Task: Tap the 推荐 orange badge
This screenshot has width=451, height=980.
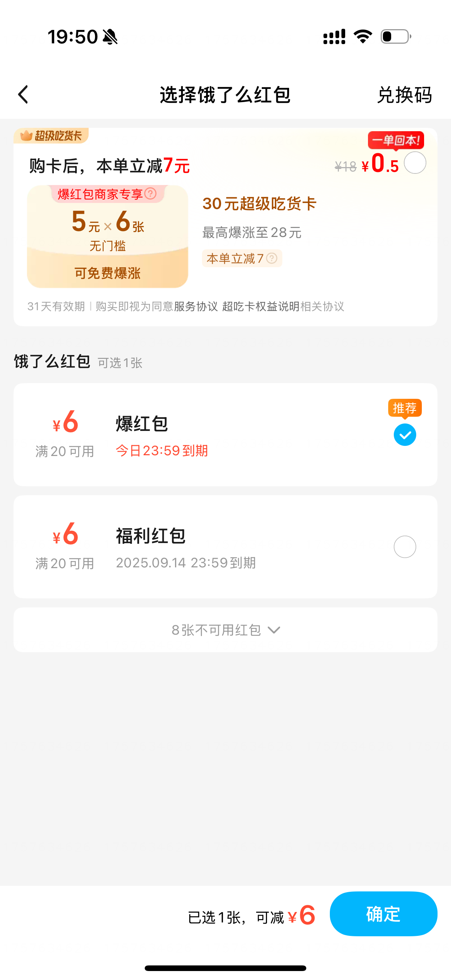Action: tap(405, 408)
